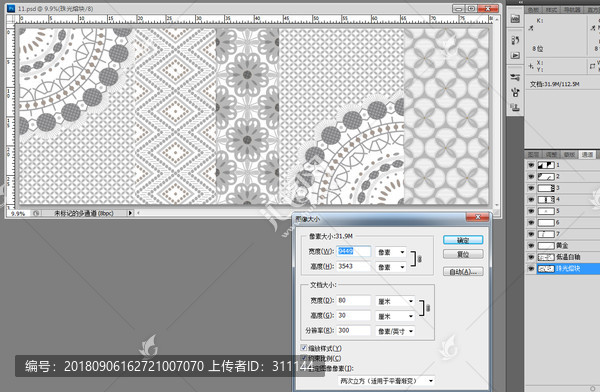Open the Mini Bridge (Mb) panel icon

pos(515,18)
